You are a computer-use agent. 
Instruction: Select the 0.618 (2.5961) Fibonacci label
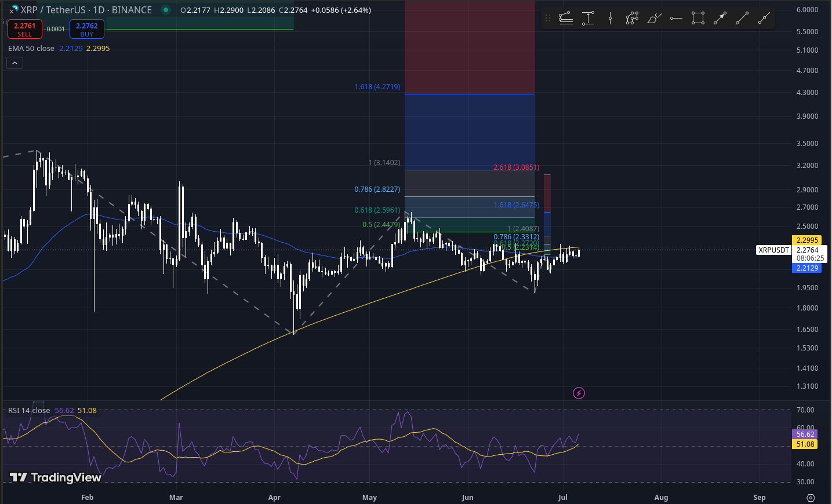click(x=377, y=210)
